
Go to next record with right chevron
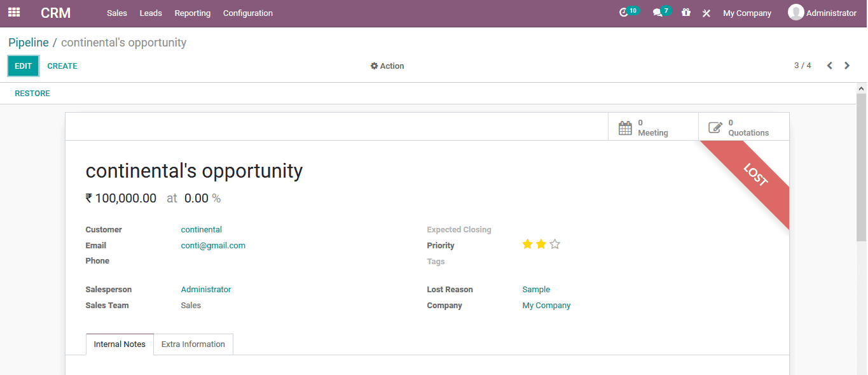click(x=846, y=65)
